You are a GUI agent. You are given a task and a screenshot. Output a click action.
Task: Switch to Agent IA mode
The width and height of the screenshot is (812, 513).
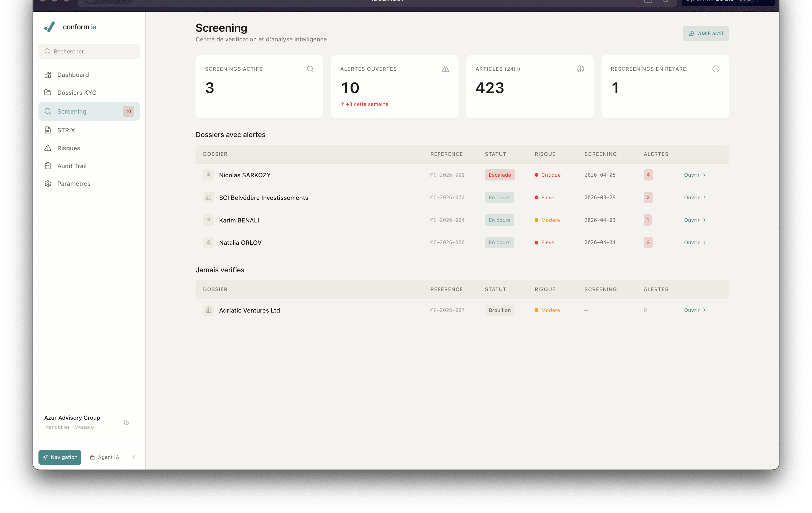click(x=105, y=457)
